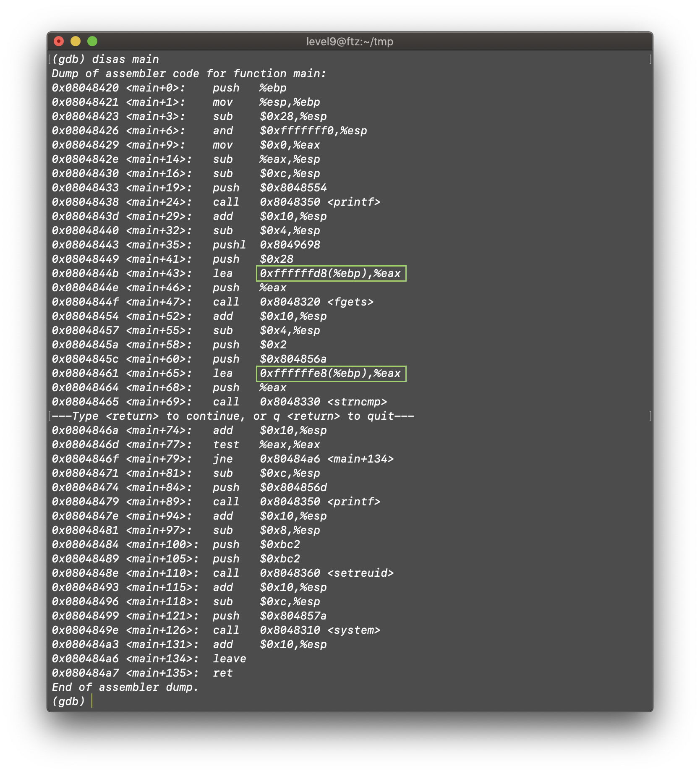This screenshot has width=700, height=774.
Task: Minimize the terminal with yellow button
Action: [76, 41]
